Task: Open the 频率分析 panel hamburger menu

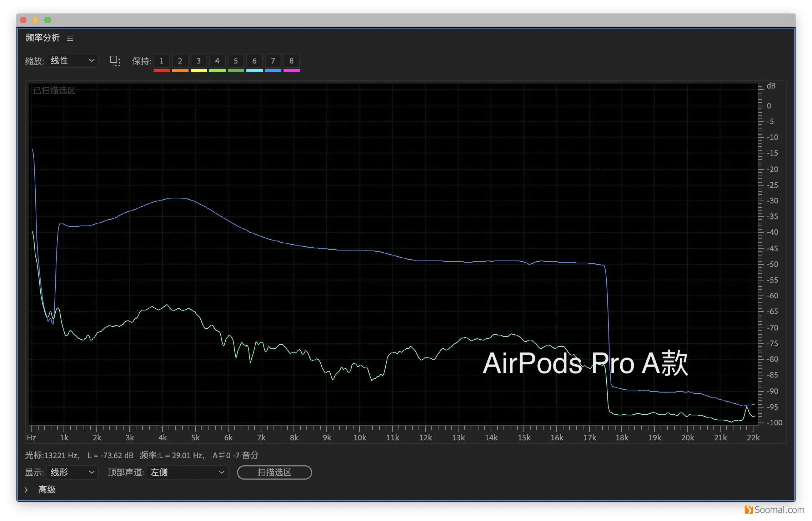Action: [x=70, y=38]
